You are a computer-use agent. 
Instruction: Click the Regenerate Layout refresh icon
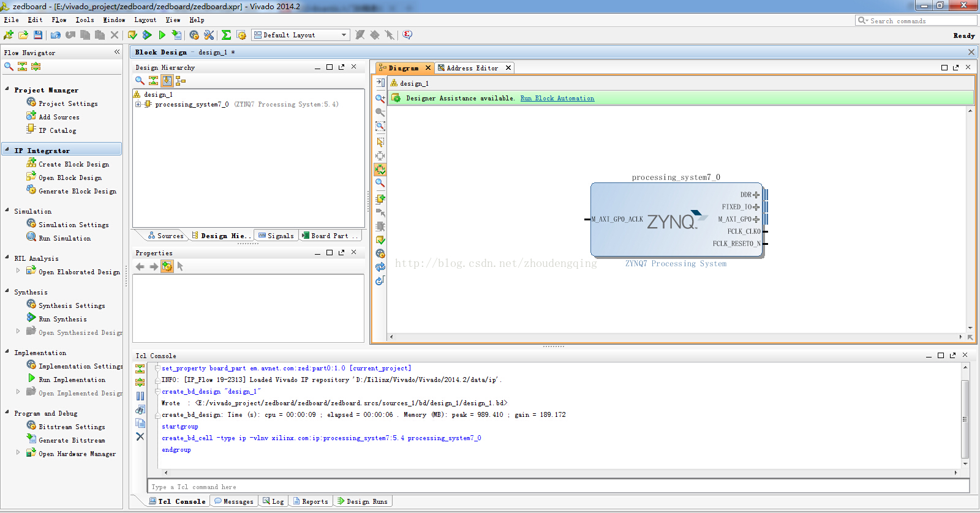click(x=380, y=267)
